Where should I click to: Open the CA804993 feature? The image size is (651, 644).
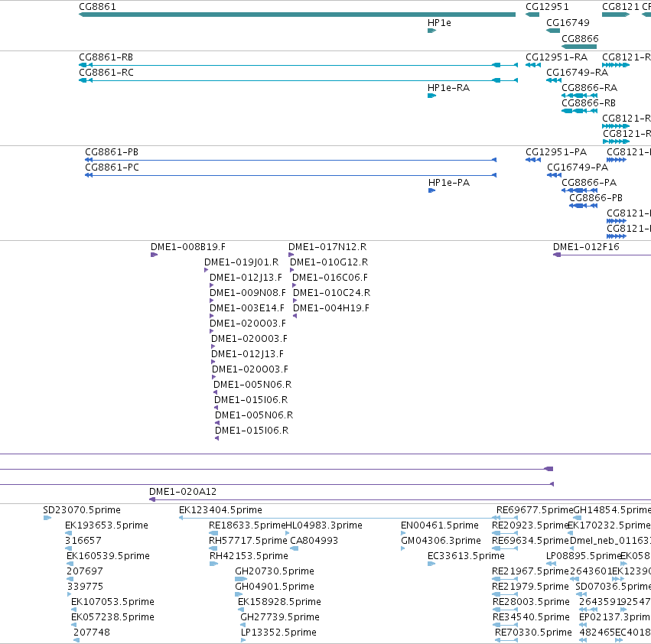(x=294, y=548)
